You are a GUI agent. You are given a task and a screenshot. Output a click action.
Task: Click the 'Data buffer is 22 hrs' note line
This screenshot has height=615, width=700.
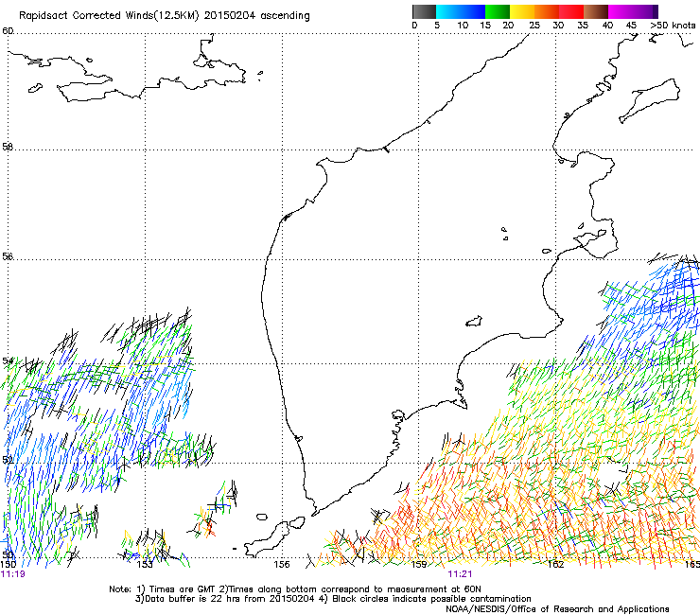tap(333, 599)
